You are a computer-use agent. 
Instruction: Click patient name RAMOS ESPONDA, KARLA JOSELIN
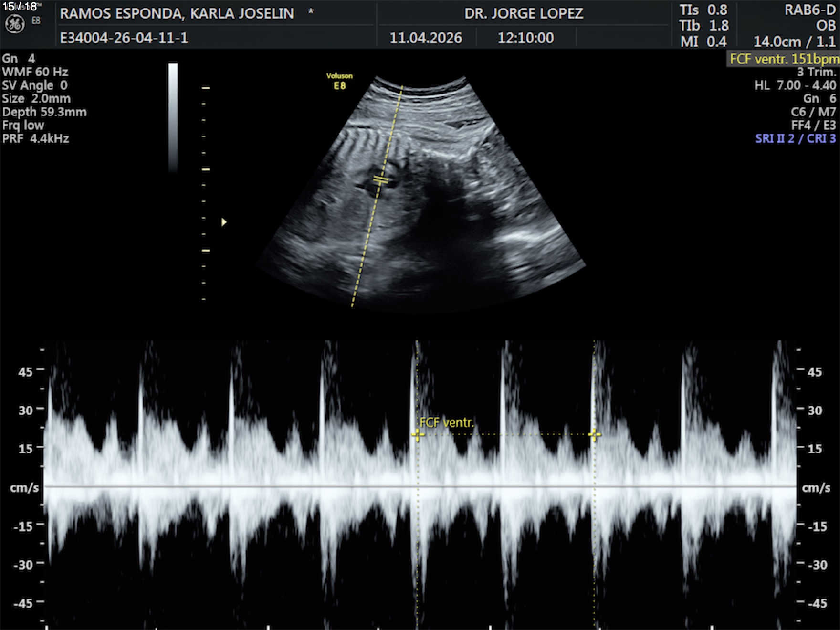click(177, 13)
